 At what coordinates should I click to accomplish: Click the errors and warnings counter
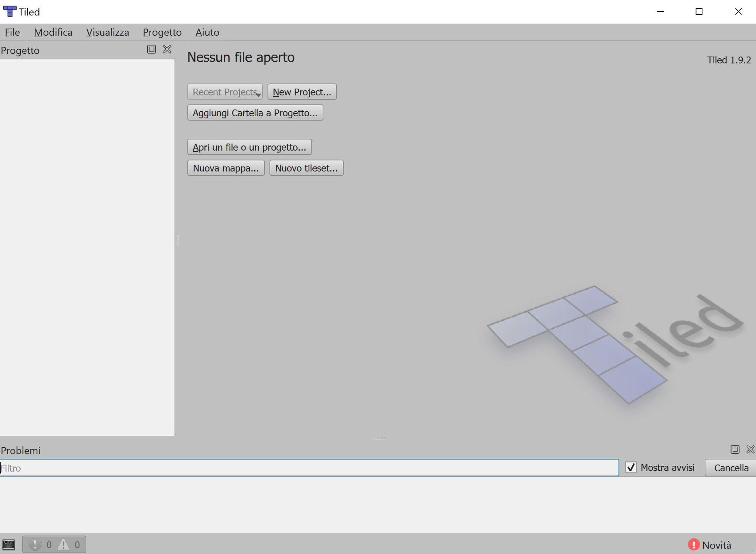point(54,544)
